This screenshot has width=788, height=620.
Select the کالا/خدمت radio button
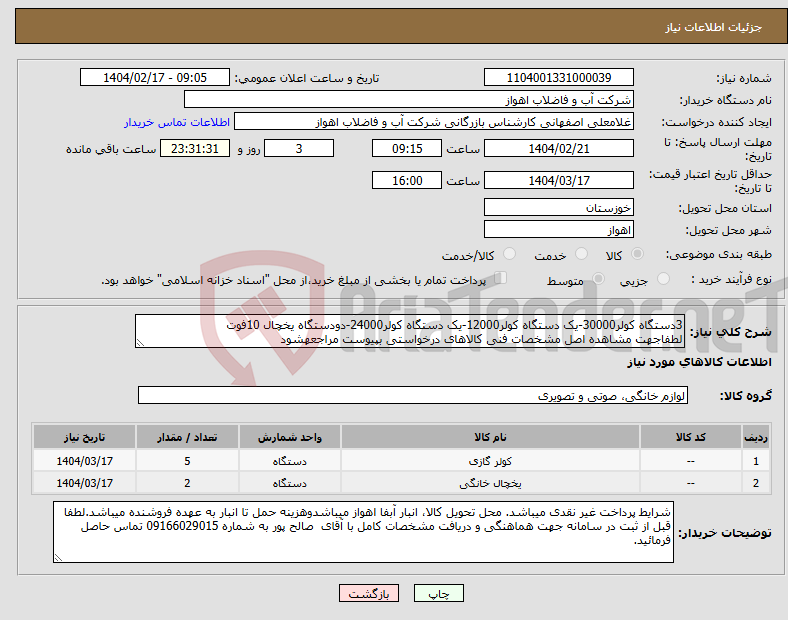[509, 254]
